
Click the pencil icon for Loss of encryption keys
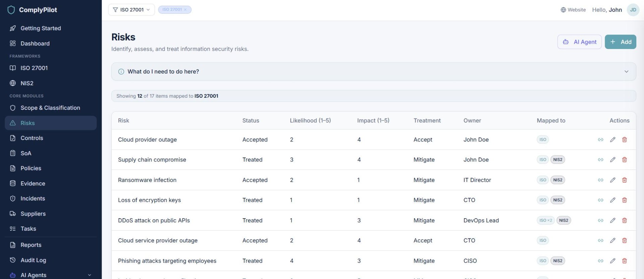[612, 200]
